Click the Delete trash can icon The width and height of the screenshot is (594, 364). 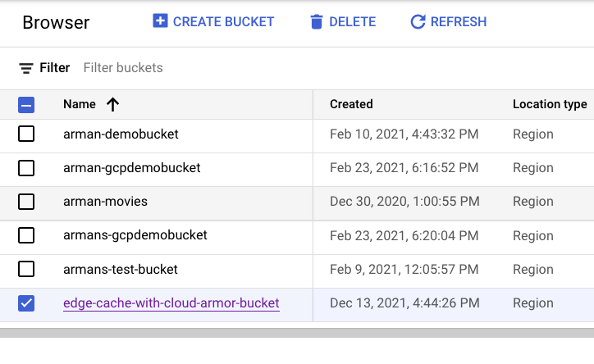317,22
